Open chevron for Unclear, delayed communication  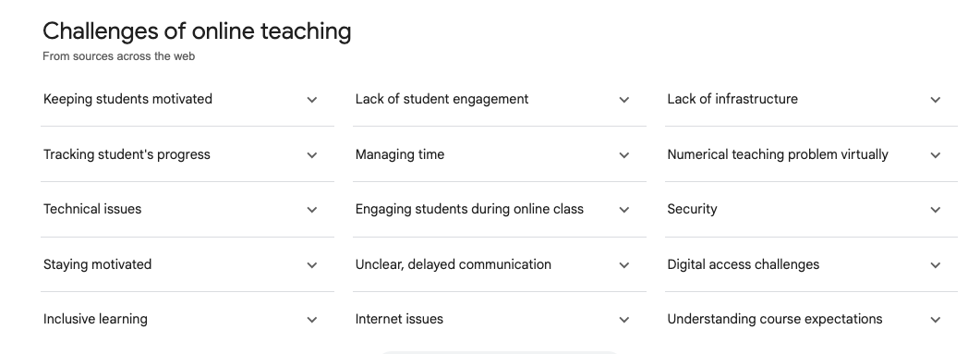pyautogui.click(x=623, y=265)
